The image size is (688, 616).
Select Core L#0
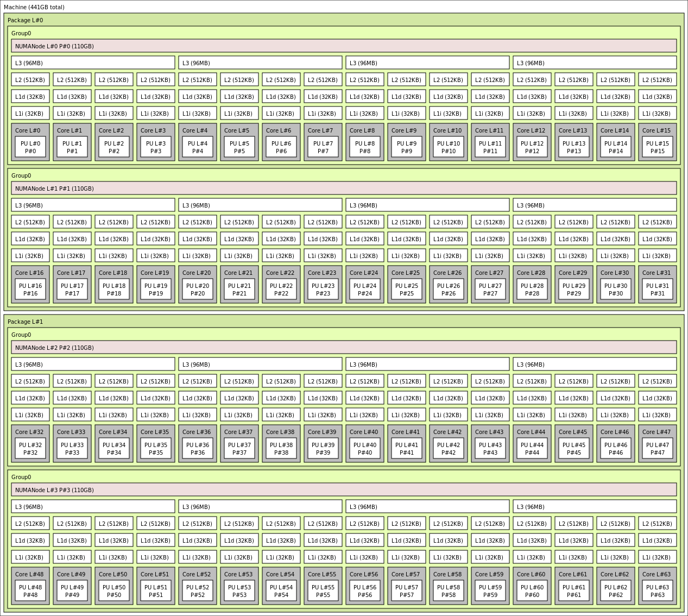[29, 130]
